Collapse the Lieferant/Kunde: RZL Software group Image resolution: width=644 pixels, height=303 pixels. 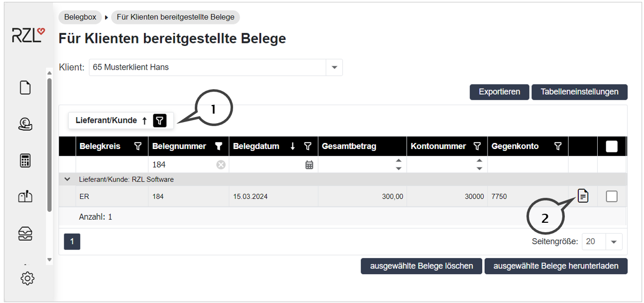67,179
